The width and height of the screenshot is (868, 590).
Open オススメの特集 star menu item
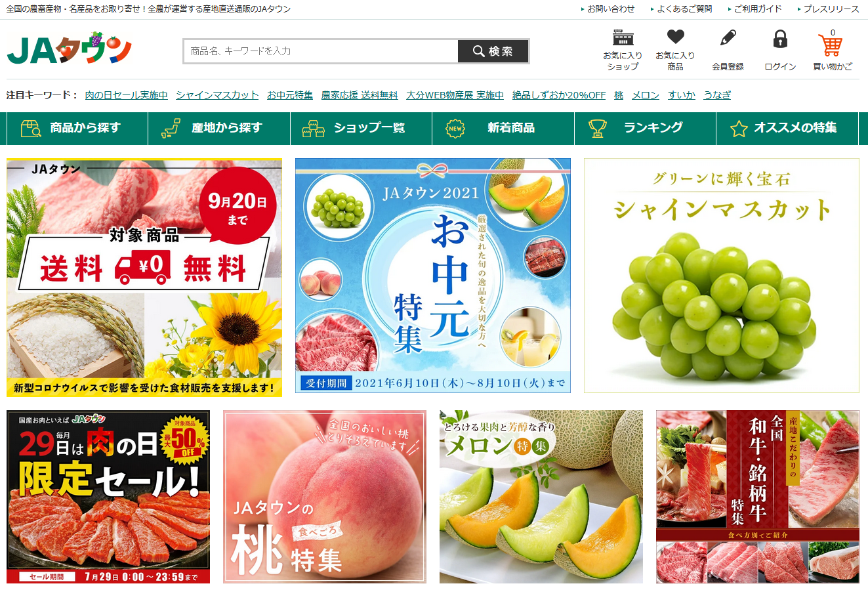[787, 128]
